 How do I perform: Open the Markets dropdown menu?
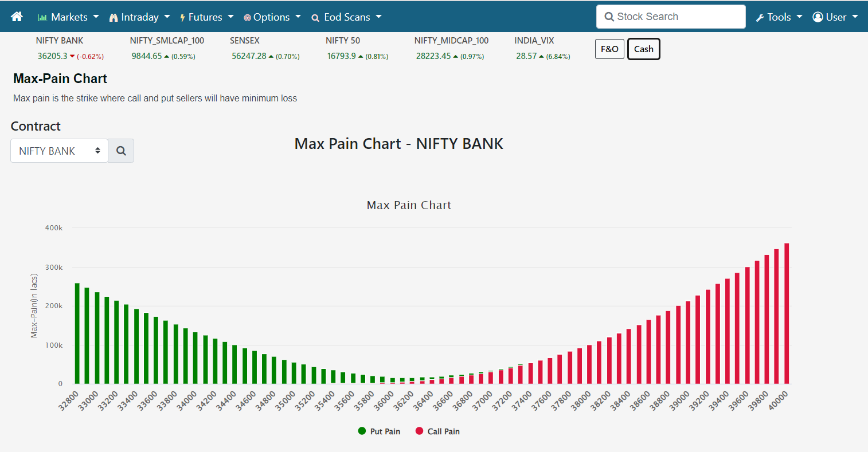point(68,17)
